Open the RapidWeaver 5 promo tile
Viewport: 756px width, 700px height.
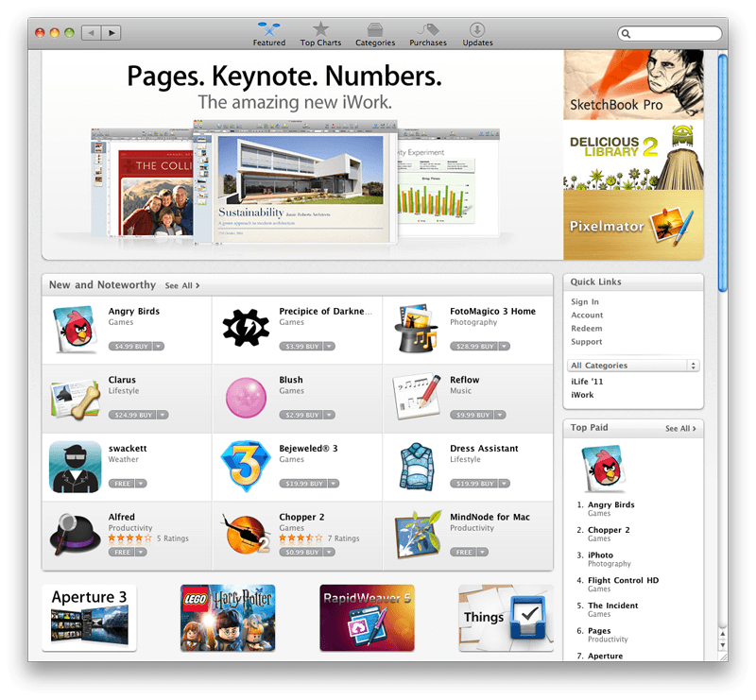click(x=367, y=618)
